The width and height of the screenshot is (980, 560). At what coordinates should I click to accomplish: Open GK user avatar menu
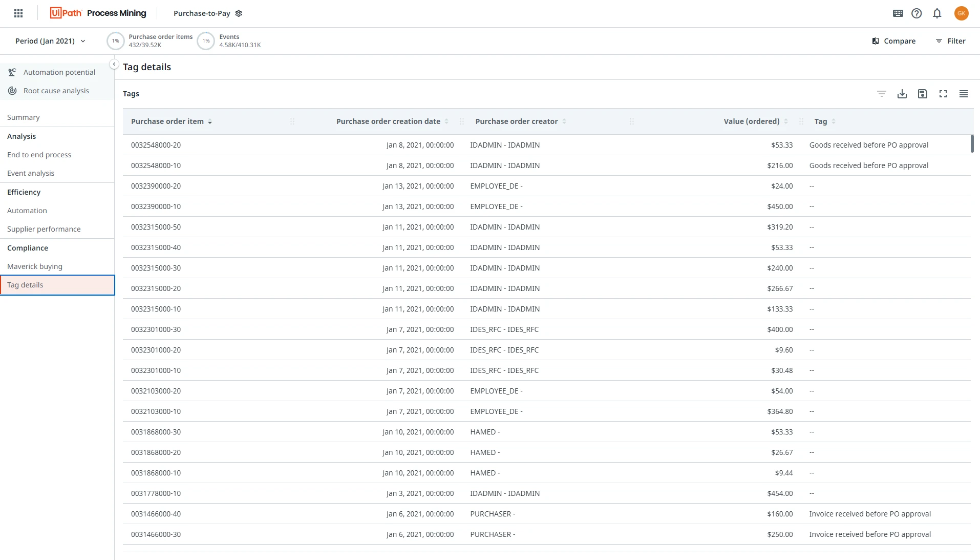pyautogui.click(x=962, y=13)
